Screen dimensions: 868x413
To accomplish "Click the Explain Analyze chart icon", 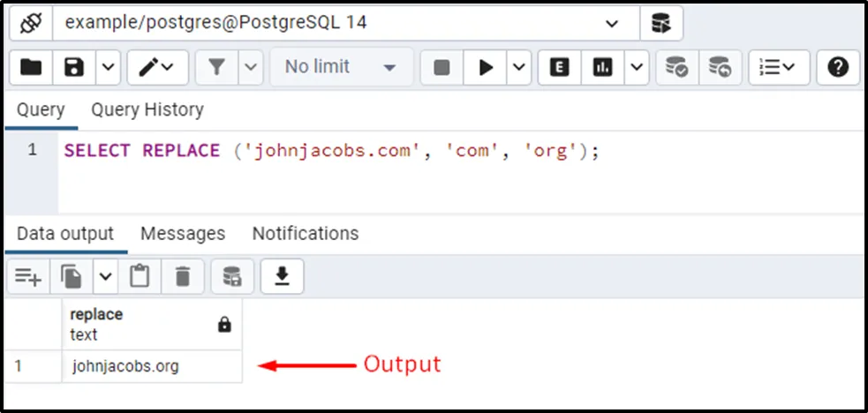I will coord(603,67).
